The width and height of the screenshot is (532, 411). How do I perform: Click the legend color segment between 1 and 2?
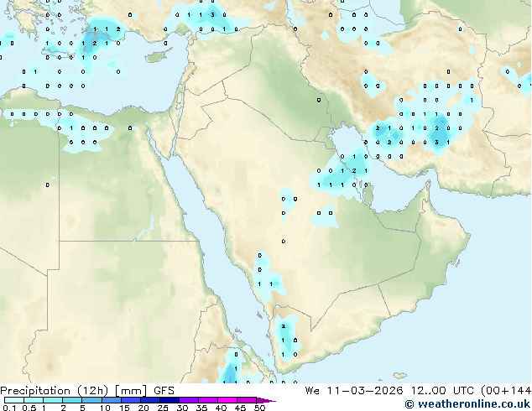click(53, 400)
